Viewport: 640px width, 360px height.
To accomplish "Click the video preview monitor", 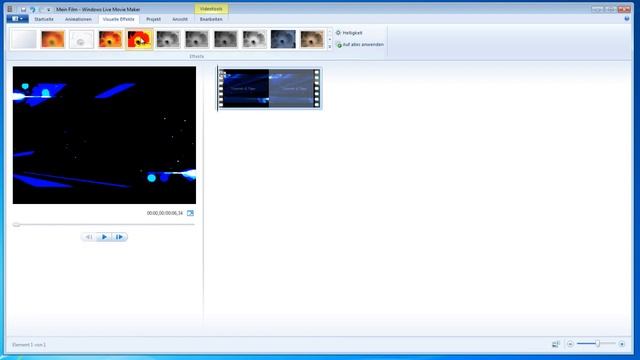I will click(104, 135).
